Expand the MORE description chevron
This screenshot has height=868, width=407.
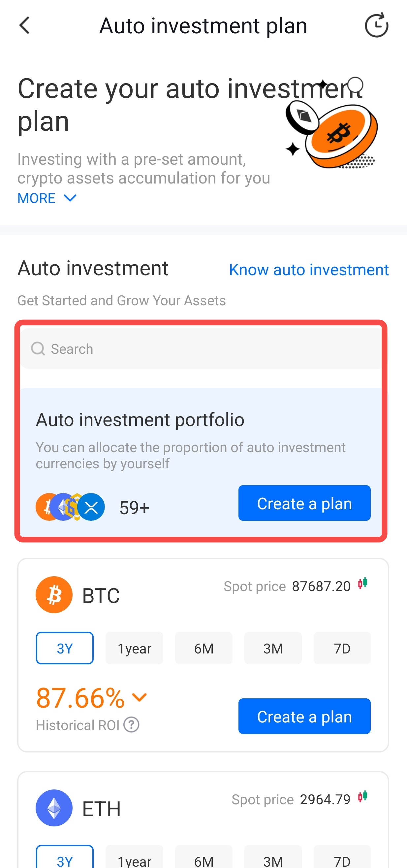pyautogui.click(x=70, y=198)
